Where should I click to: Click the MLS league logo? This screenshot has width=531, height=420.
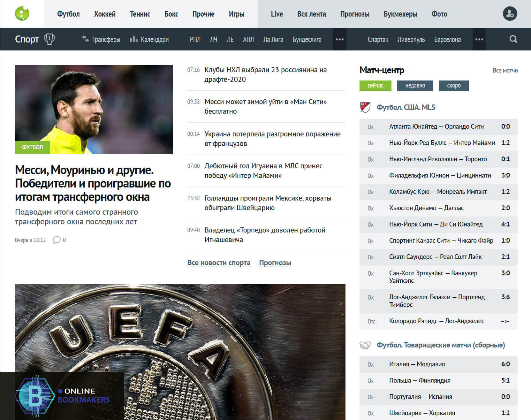pyautogui.click(x=365, y=107)
